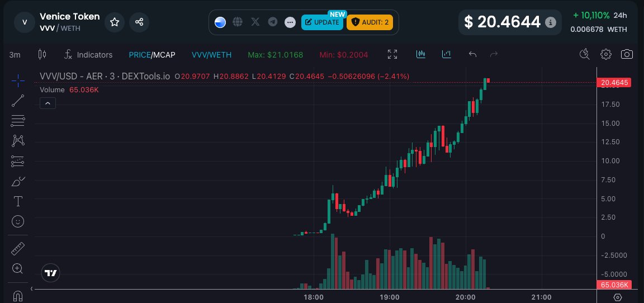Select the trend line drawing tool
Screen dimensions: 644x303
[x=18, y=101]
